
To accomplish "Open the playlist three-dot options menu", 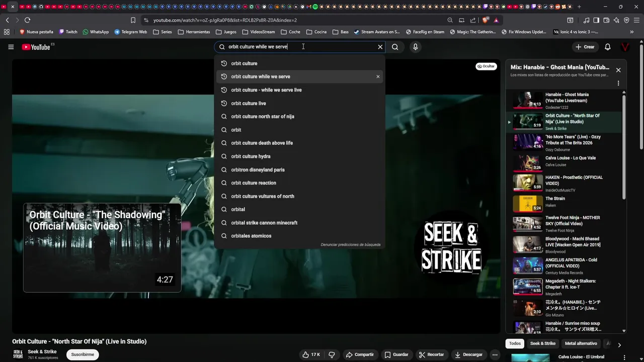I will click(x=618, y=83).
